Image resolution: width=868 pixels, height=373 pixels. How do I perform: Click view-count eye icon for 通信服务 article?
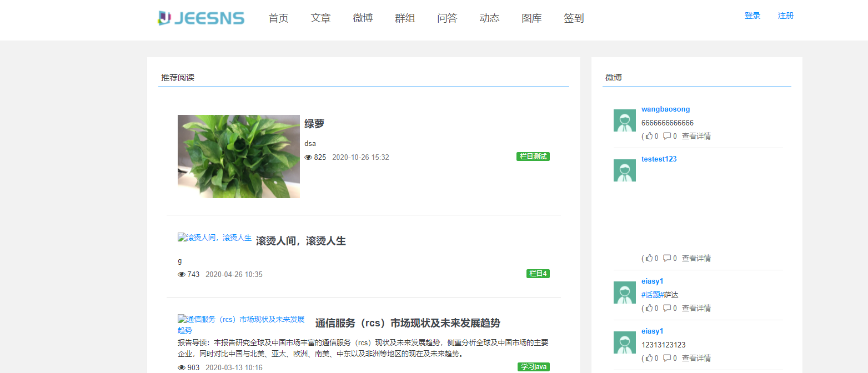tap(182, 367)
